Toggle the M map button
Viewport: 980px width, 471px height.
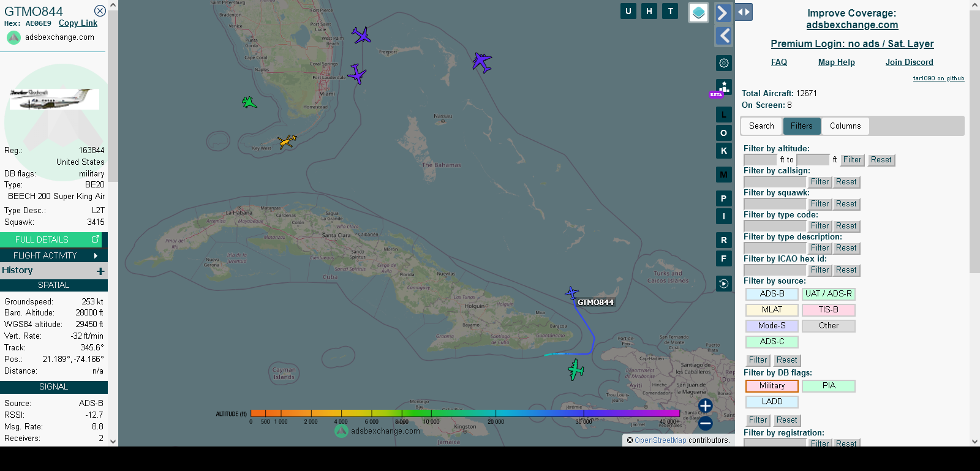[x=724, y=175]
